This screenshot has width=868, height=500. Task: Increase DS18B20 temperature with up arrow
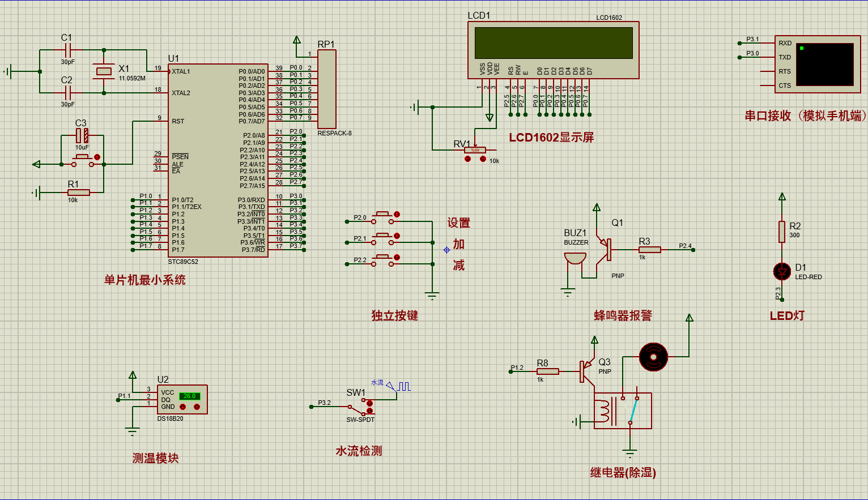coord(197,407)
